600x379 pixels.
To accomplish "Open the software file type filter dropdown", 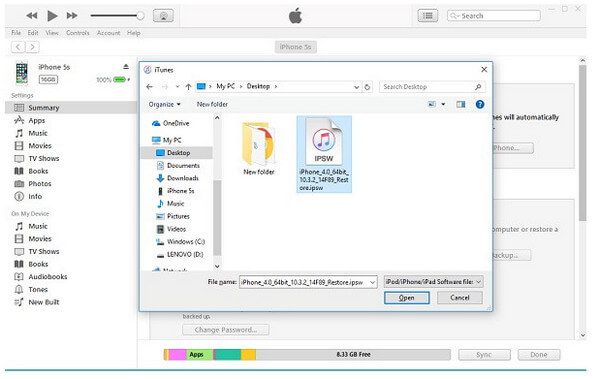I will coord(434,282).
